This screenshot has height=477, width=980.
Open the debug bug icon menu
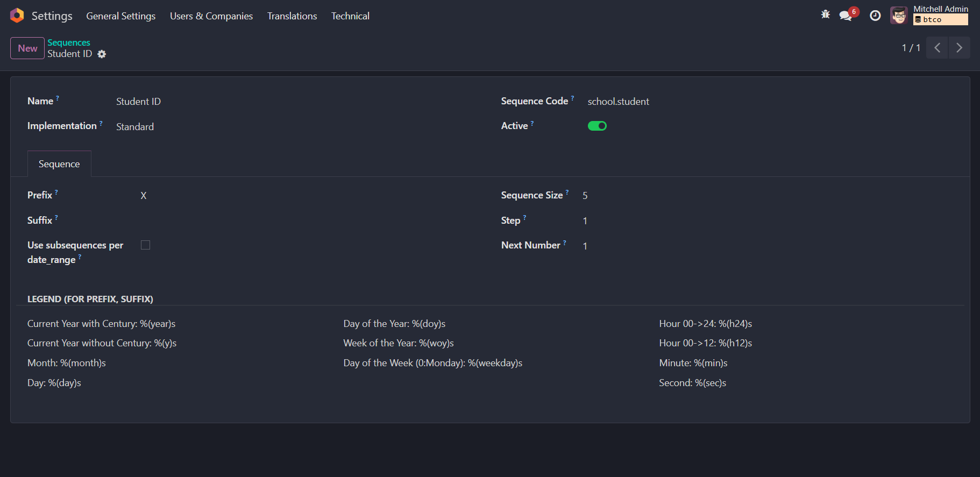(826, 15)
